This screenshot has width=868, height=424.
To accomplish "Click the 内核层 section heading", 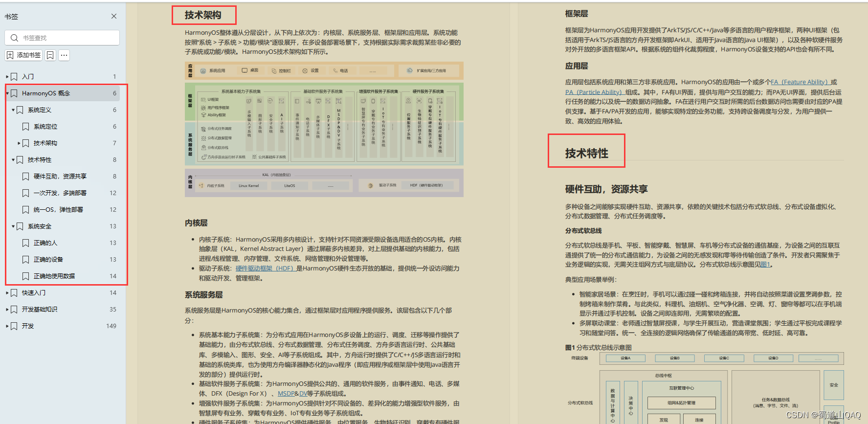I will 196,223.
